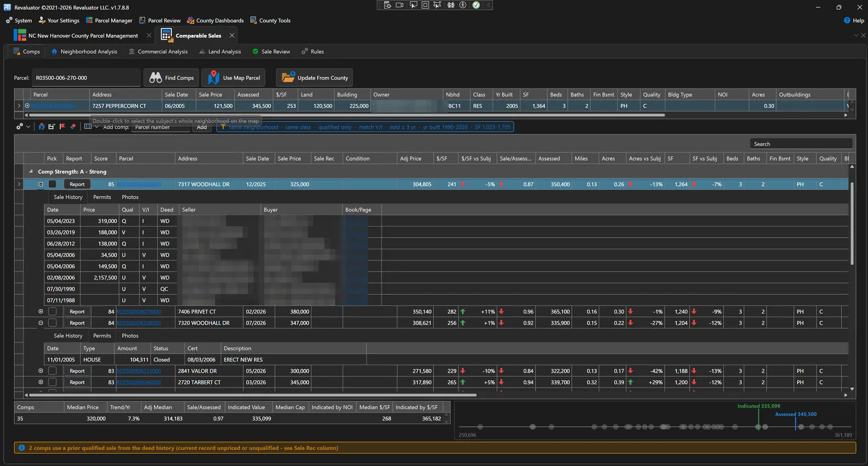This screenshot has width=868, height=466.
Task: Click the video camera icon in debug toolbar
Action: (400, 5)
